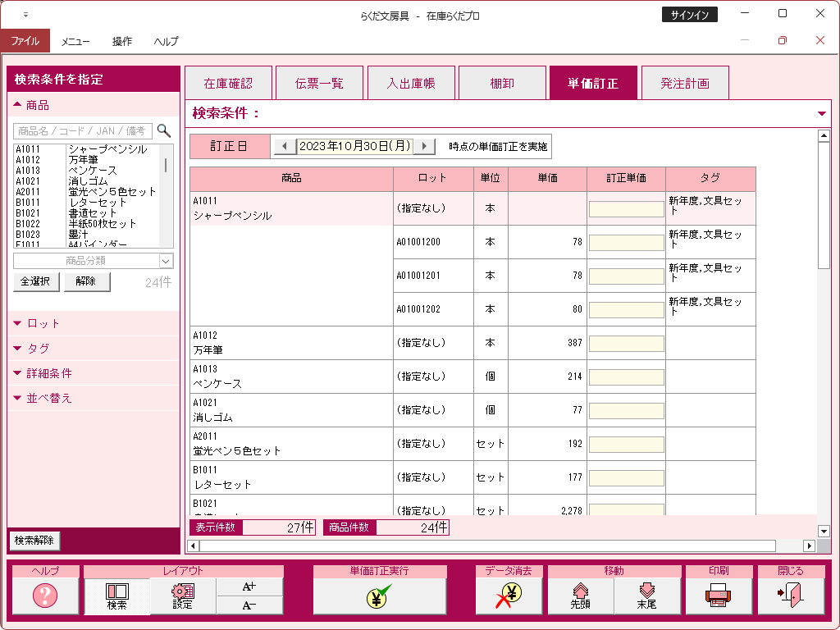Screen dimensions: 840x630
Task: Open the quick access toolbar dropdown
Action: click(x=25, y=15)
